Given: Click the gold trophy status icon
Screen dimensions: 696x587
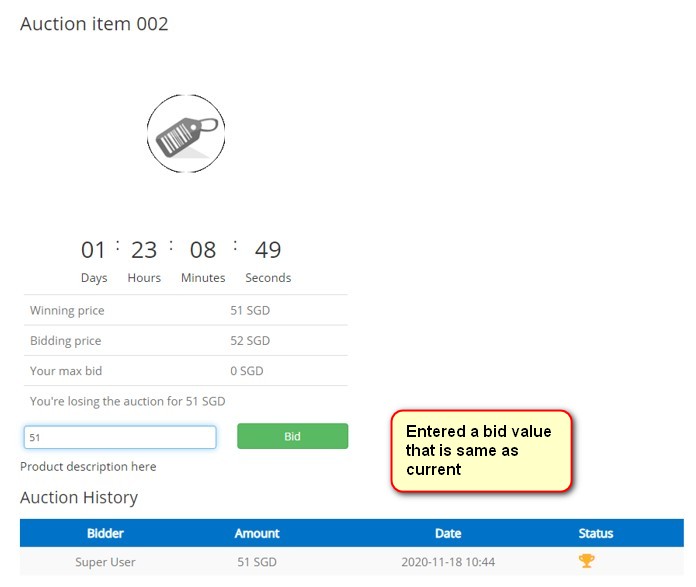Looking at the screenshot, I should (587, 561).
